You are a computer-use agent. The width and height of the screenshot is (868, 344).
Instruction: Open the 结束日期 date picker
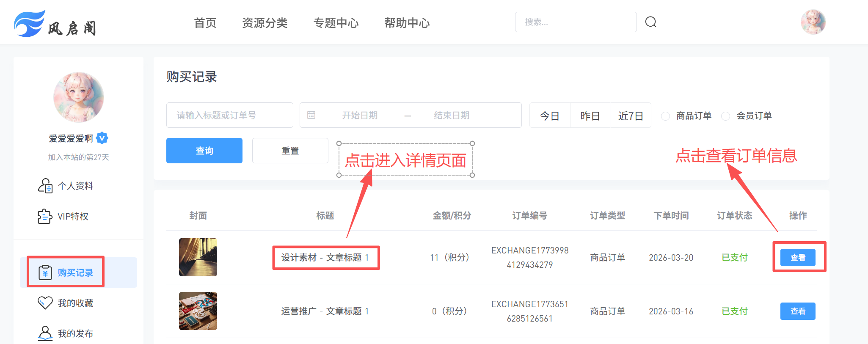coord(451,115)
